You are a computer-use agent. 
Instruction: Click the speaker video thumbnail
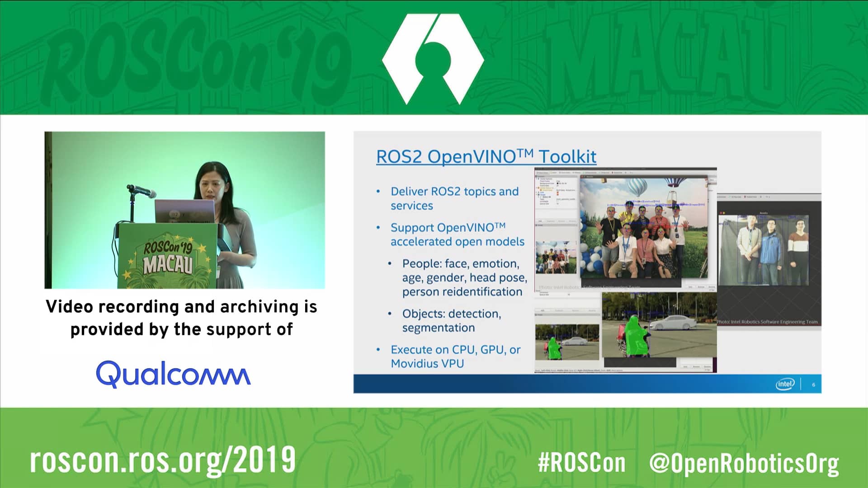184,210
